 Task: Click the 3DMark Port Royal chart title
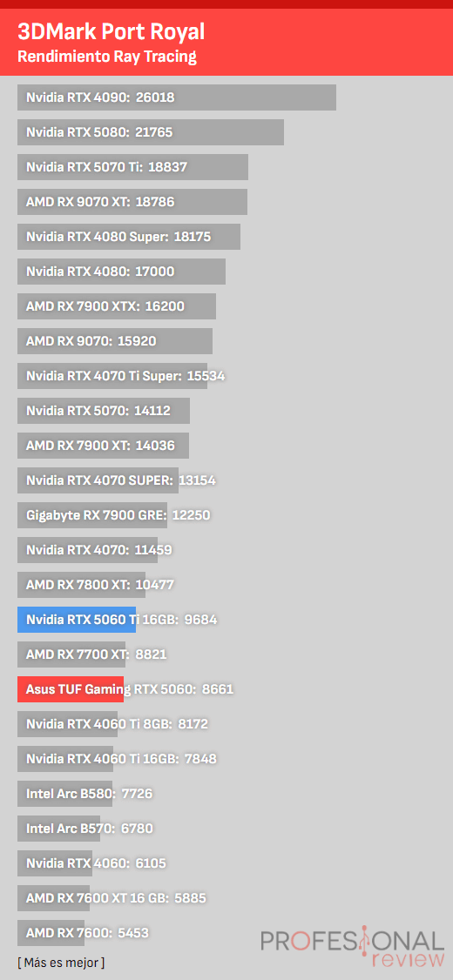[111, 31]
